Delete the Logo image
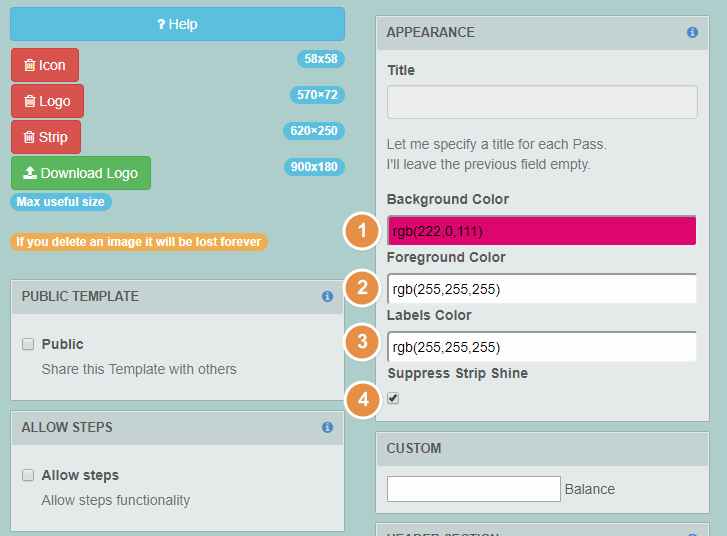Image resolution: width=727 pixels, height=536 pixels. 47,101
